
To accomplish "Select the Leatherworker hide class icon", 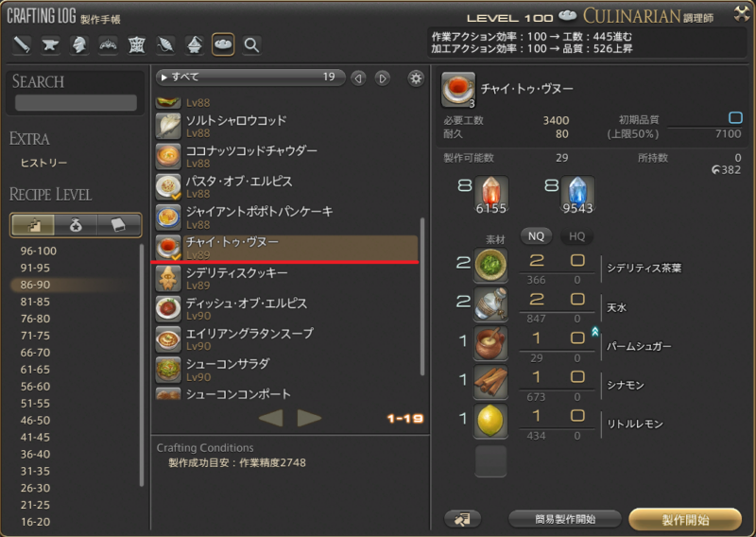I will [x=137, y=44].
